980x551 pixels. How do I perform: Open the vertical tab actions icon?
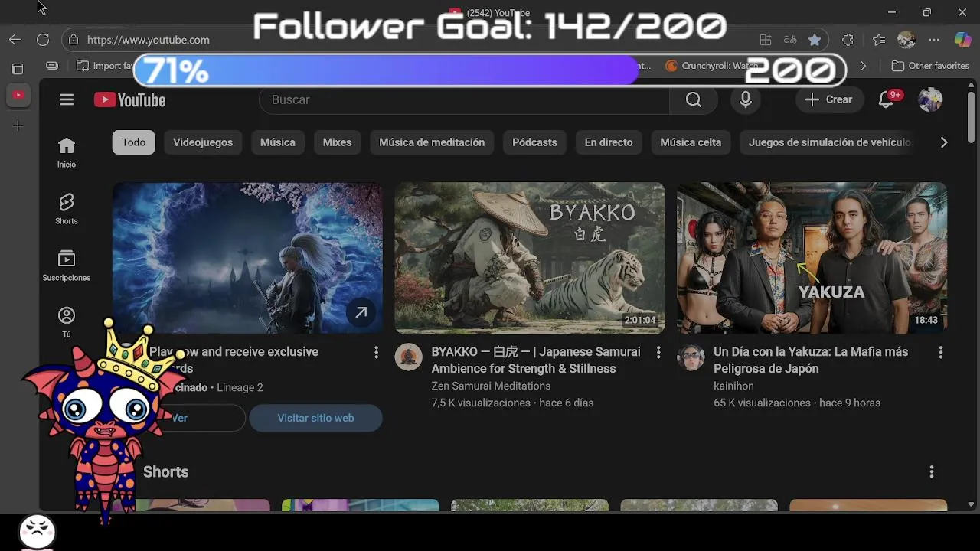pos(18,69)
